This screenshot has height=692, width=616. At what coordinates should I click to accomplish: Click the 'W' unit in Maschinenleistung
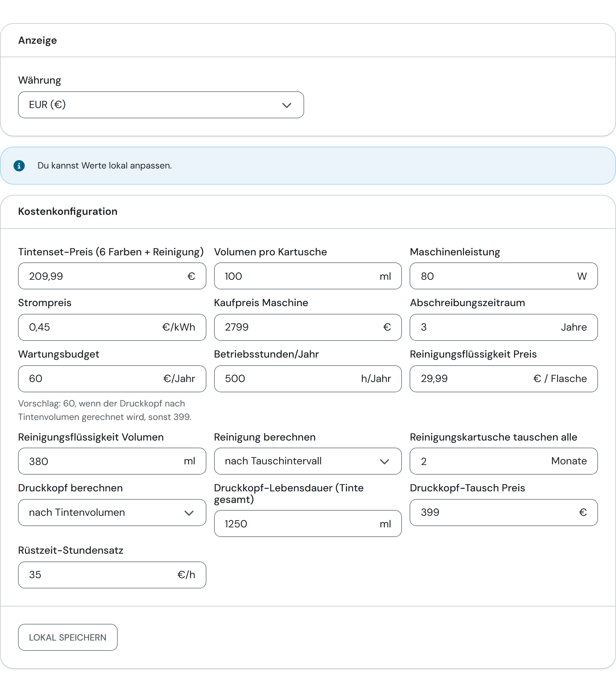pos(582,276)
